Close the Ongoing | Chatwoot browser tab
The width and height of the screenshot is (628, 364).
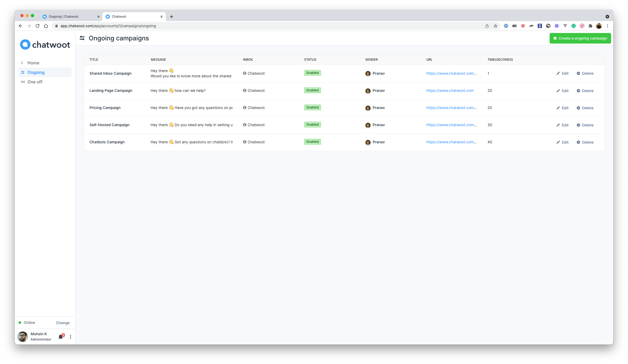point(98,17)
